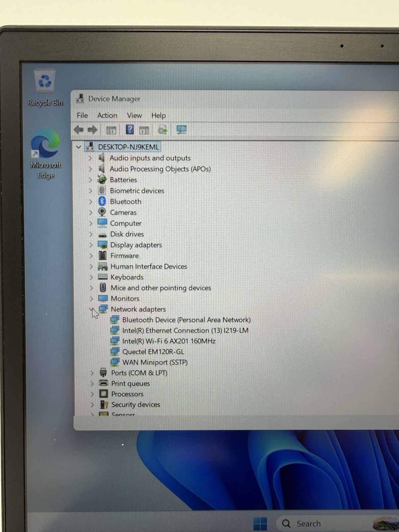Select the Human Interface Devices label
This screenshot has height=532, width=399.
pyautogui.click(x=149, y=266)
